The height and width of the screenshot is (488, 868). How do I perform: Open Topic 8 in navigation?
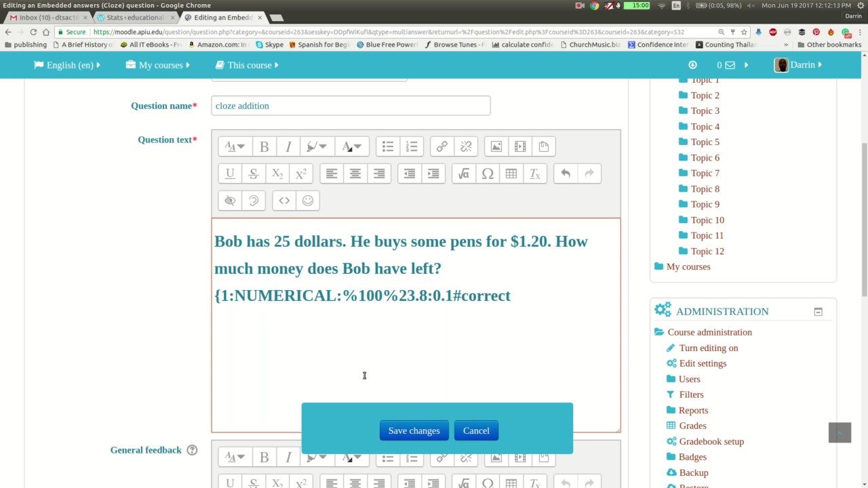705,189
